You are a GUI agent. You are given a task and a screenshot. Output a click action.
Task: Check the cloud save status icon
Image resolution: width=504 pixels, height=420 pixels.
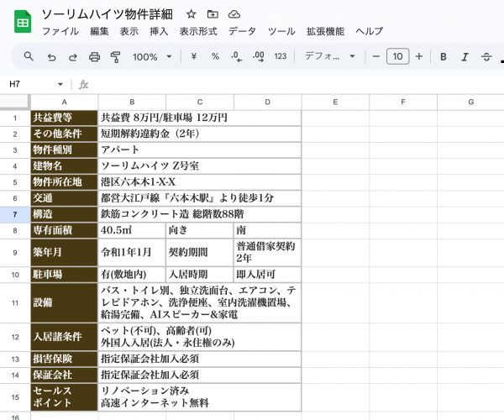[234, 14]
